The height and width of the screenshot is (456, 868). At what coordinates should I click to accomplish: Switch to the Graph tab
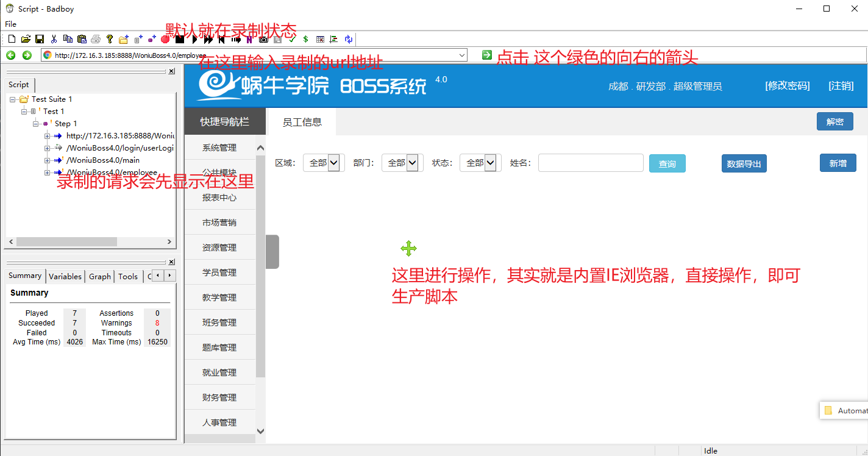pos(100,276)
